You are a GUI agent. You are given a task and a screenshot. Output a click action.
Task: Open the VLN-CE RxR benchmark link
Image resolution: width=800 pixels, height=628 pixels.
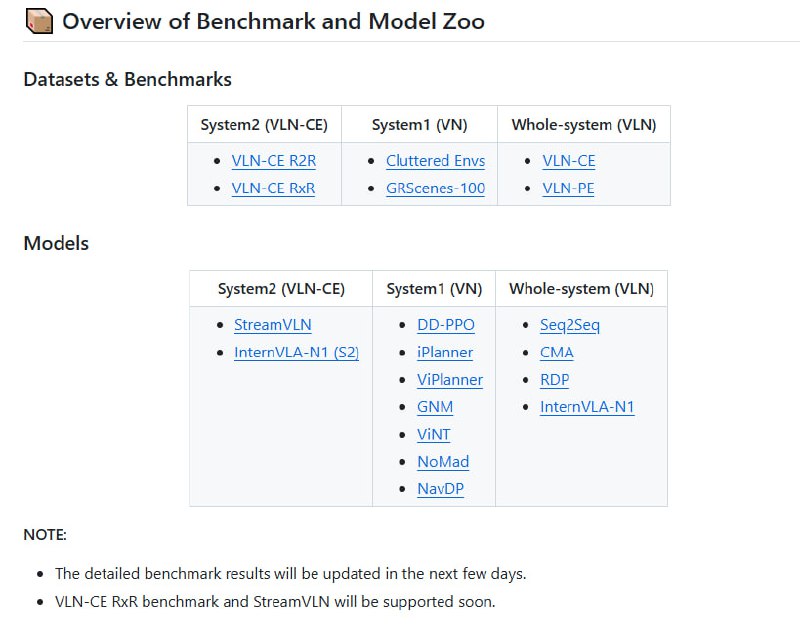point(273,188)
